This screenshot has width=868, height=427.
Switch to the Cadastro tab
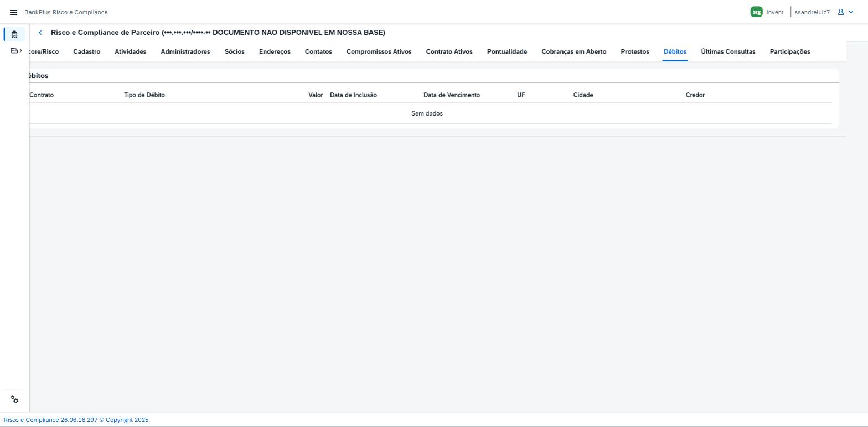[x=87, y=51]
